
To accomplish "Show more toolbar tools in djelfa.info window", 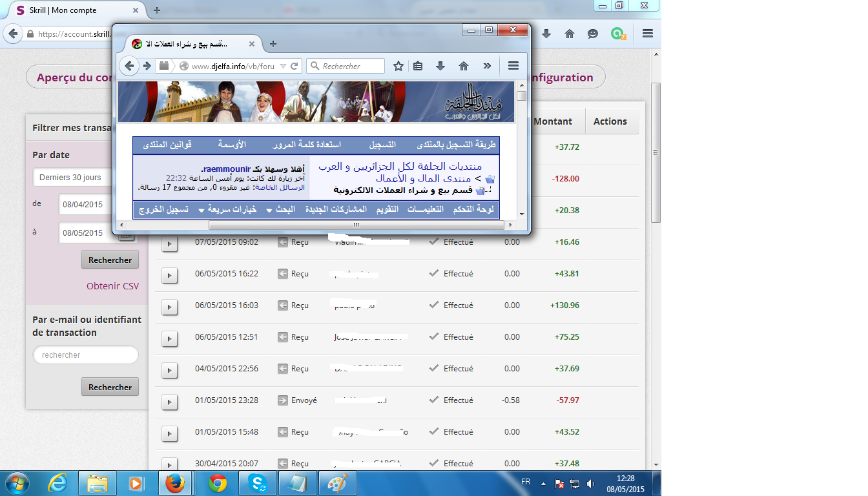I will point(487,66).
